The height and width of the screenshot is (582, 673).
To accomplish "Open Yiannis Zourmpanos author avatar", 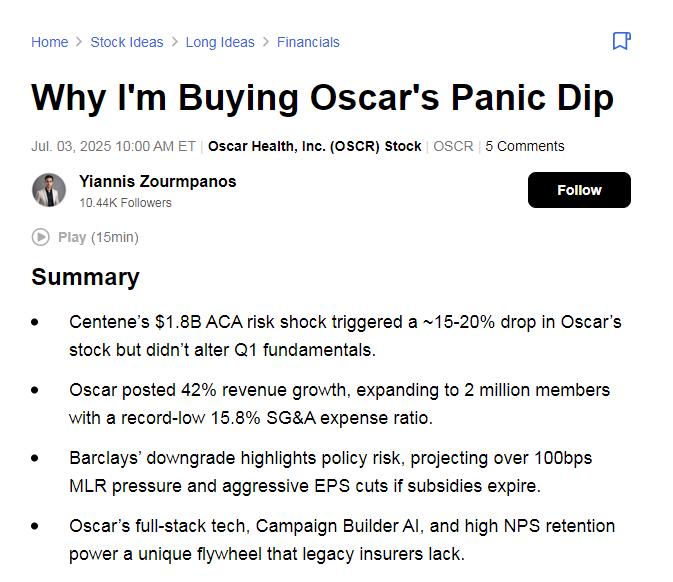I will [49, 190].
